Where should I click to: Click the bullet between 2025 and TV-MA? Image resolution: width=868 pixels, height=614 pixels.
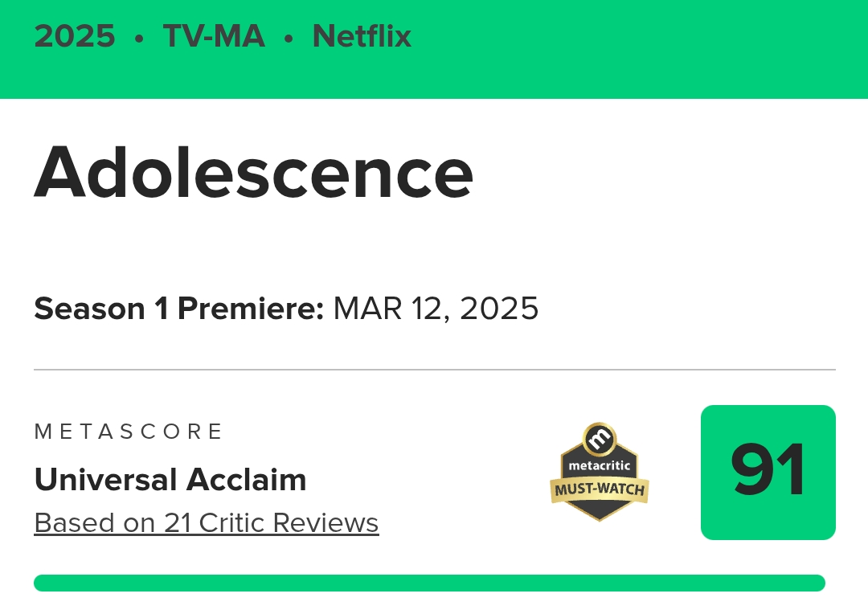click(x=140, y=38)
